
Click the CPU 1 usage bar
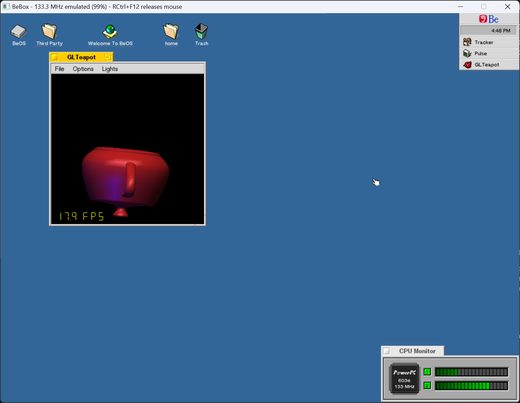pyautogui.click(x=471, y=372)
